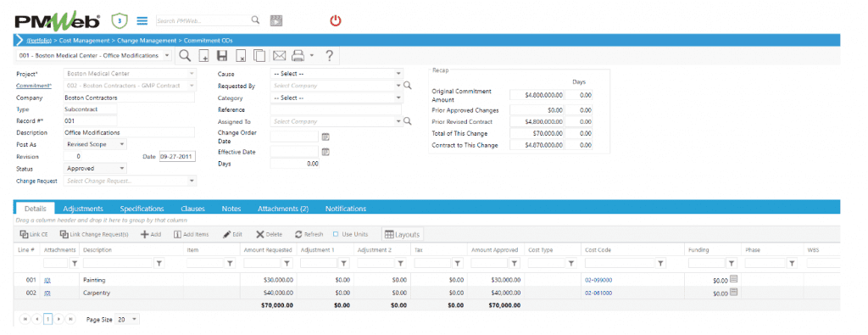Click the Link CE button

pos(34,234)
